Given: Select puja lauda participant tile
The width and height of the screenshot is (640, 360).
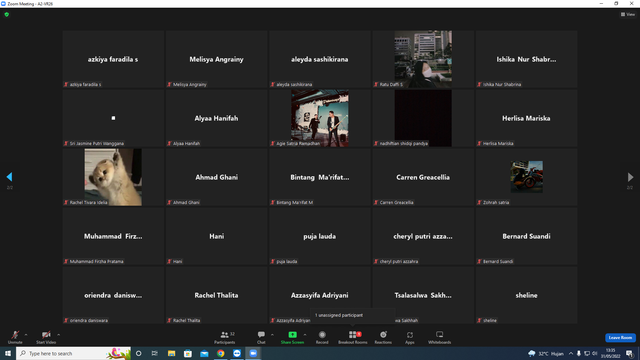Looking at the screenshot, I should [320, 236].
